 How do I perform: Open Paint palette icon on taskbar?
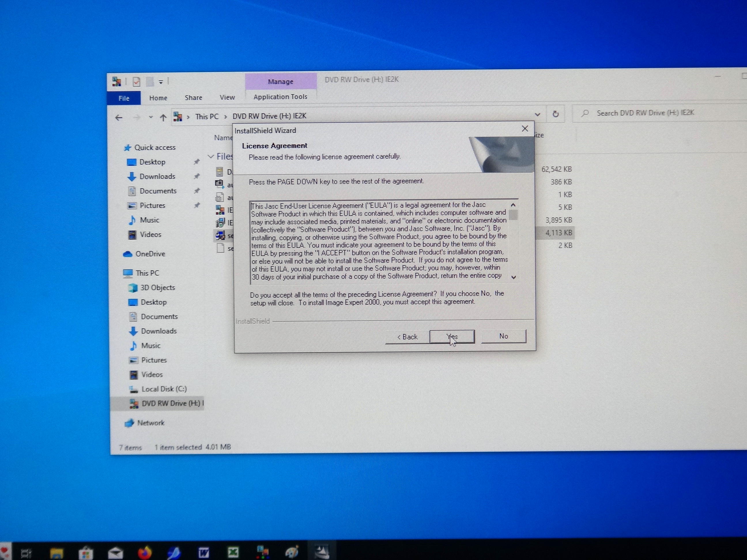[x=292, y=552]
